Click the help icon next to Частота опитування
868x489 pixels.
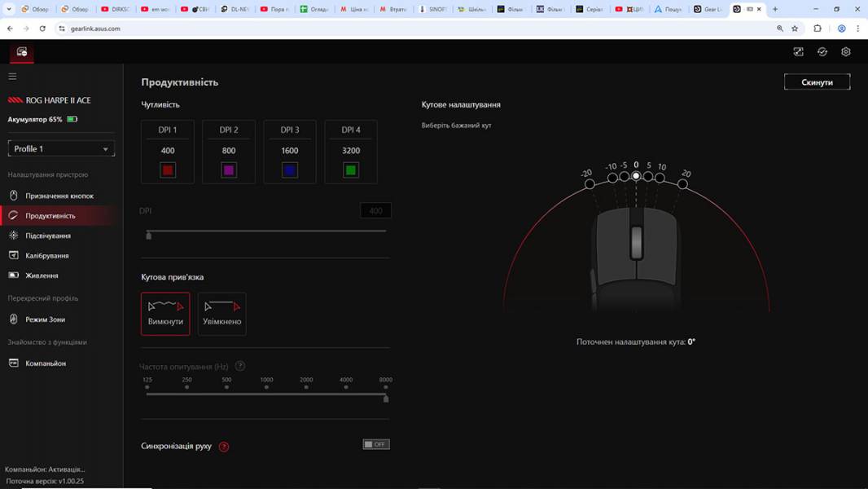pos(240,366)
